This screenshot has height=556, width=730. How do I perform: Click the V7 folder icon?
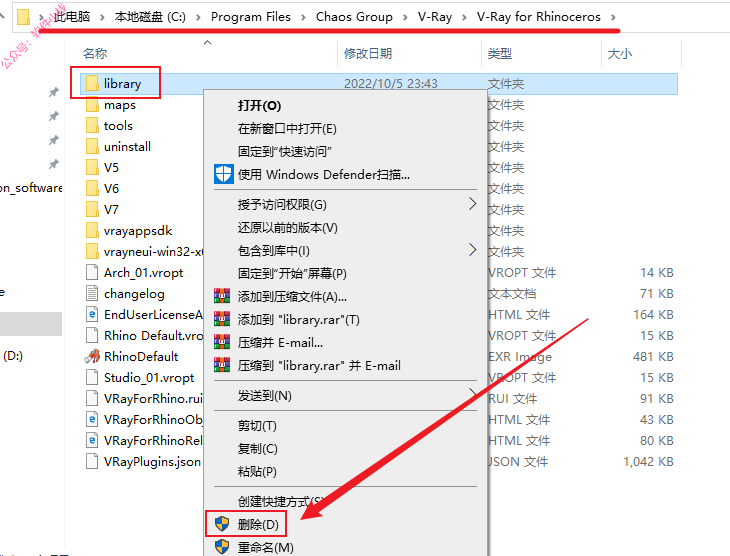[92, 210]
